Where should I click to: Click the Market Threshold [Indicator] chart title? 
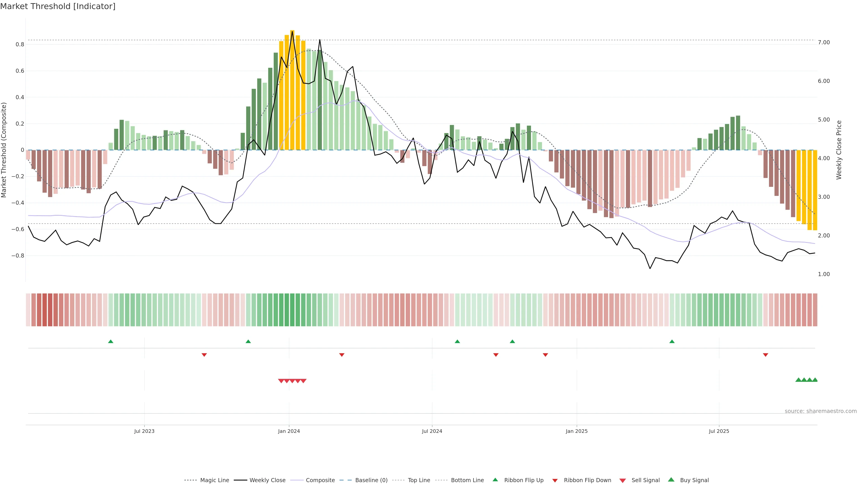pyautogui.click(x=58, y=6)
